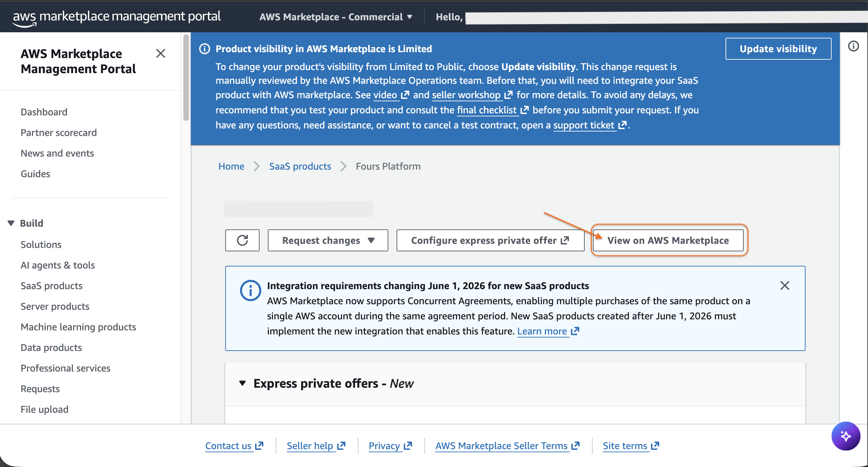868x467 pixels.
Task: Open Contact us footer link
Action: click(x=228, y=446)
